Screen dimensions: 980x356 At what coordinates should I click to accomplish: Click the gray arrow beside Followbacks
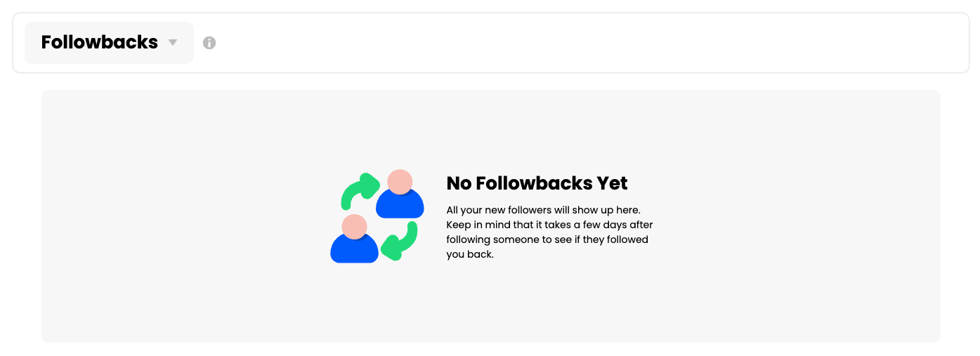173,43
